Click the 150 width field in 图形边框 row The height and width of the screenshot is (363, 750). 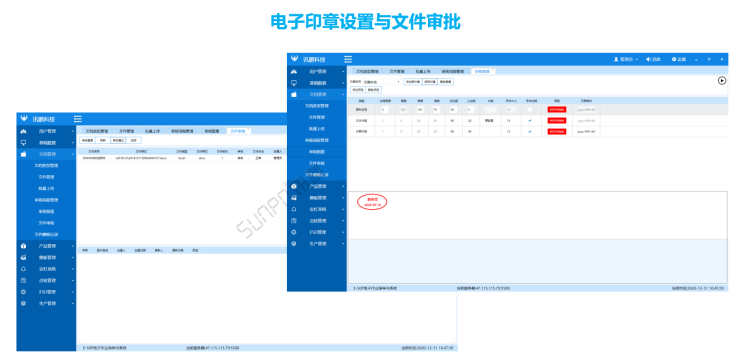click(x=420, y=110)
